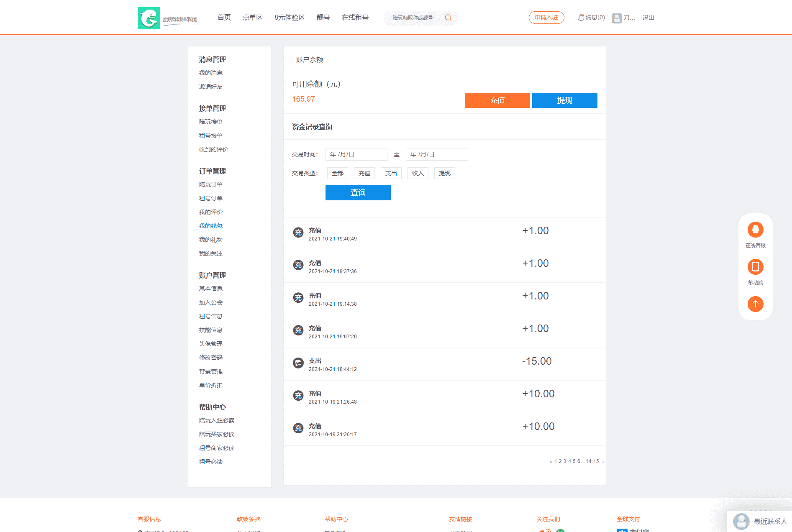
Task: Open online customer service chat icon
Action: tap(755, 230)
